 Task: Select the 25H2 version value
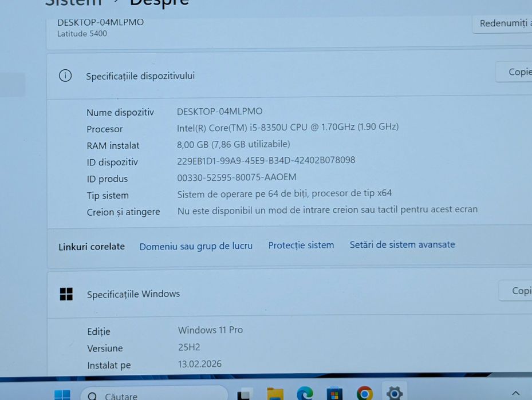click(x=189, y=347)
